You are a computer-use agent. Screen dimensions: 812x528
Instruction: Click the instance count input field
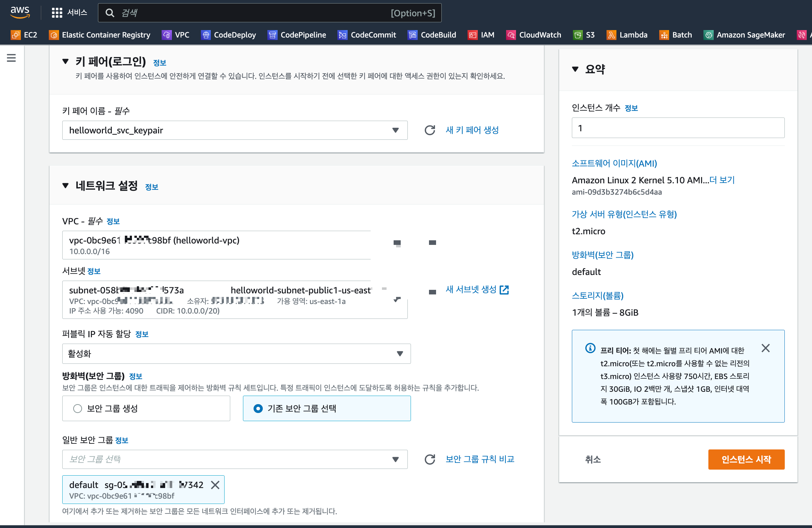coord(678,128)
